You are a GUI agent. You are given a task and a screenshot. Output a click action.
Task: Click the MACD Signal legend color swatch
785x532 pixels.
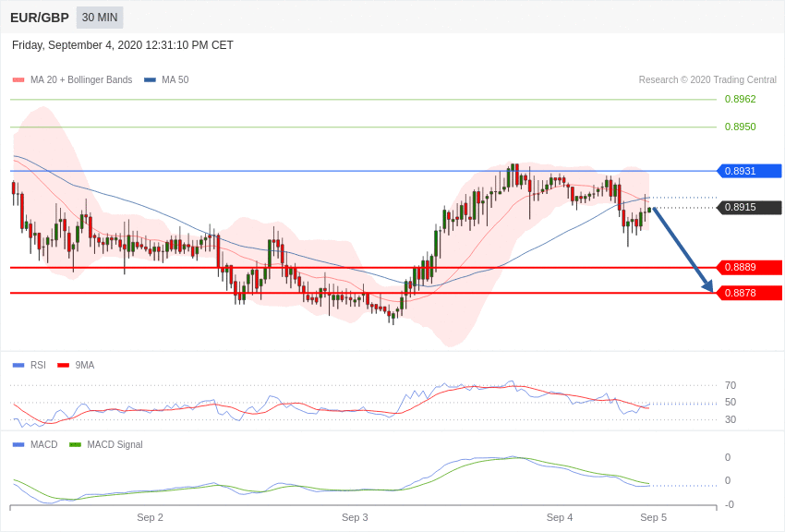(x=75, y=444)
